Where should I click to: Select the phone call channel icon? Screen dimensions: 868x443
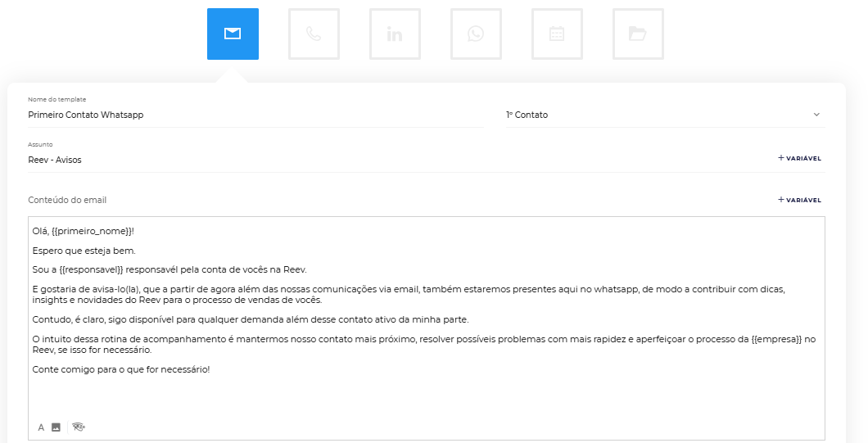[314, 34]
